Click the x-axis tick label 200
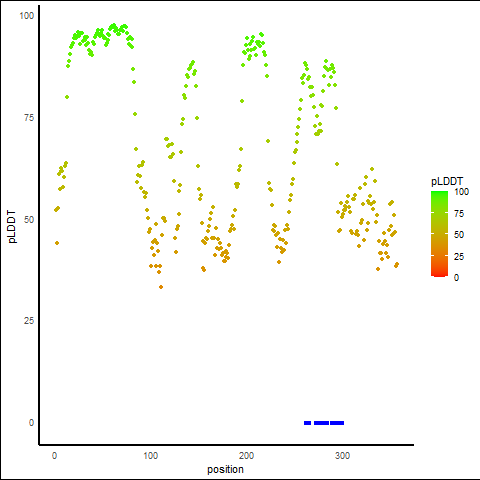Screen dimensions: 480x480 click(246, 455)
